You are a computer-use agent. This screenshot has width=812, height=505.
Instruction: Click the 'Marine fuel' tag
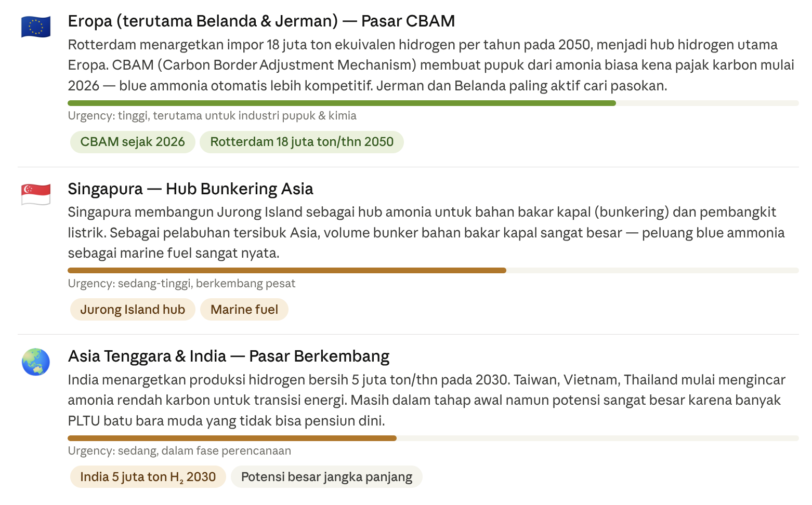pos(244,310)
